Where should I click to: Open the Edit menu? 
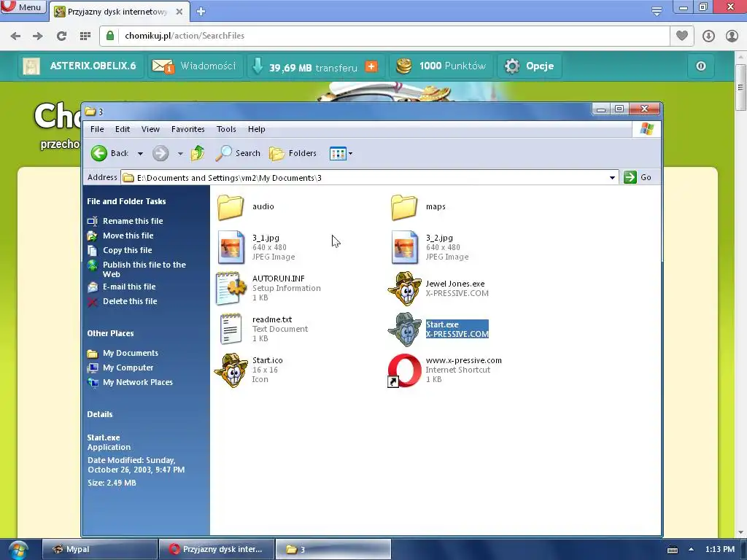point(123,129)
